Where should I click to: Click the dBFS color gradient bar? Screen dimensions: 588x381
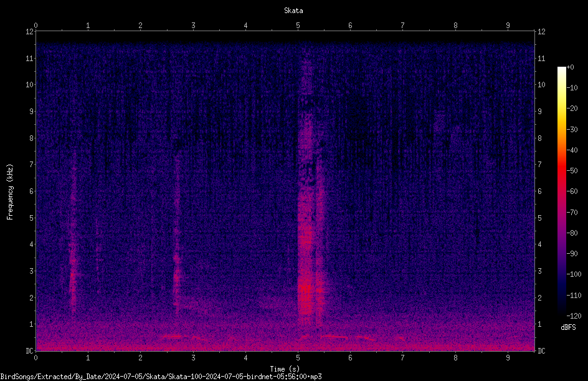(x=561, y=191)
